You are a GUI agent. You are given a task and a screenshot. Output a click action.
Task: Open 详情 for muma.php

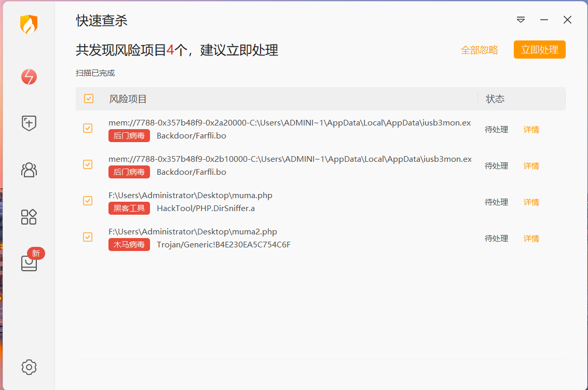click(x=531, y=202)
